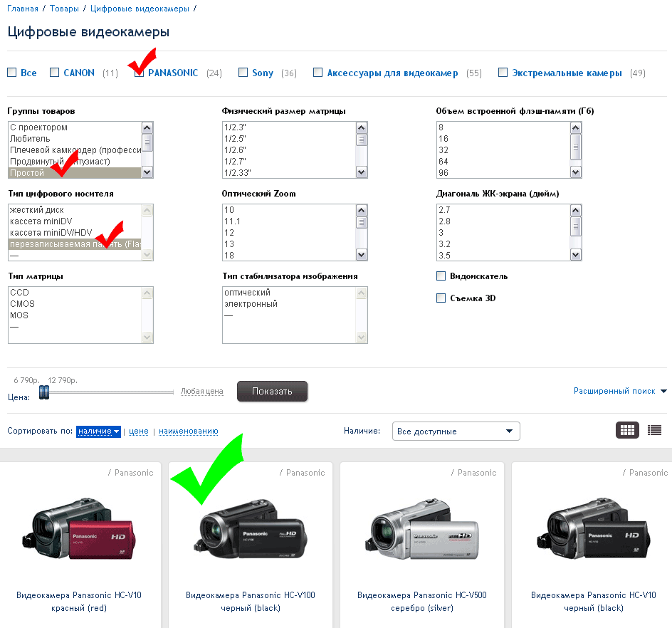This screenshot has width=672, height=628.
Task: Open red Panasonic HC-V10 camera image
Action: pos(79,529)
